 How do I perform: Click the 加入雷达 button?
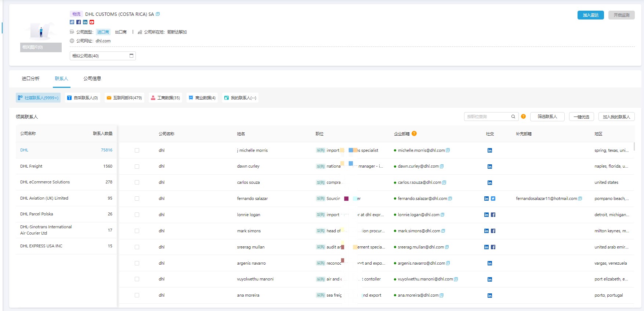click(x=590, y=15)
